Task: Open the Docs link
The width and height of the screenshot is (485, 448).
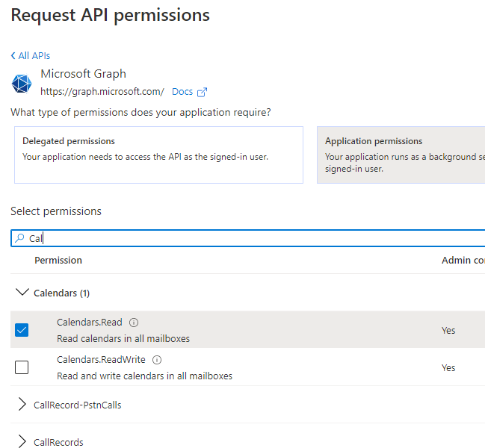Action: click(182, 92)
